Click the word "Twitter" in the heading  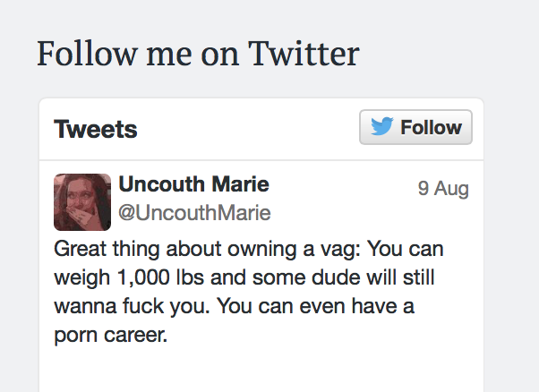pyautogui.click(x=303, y=55)
